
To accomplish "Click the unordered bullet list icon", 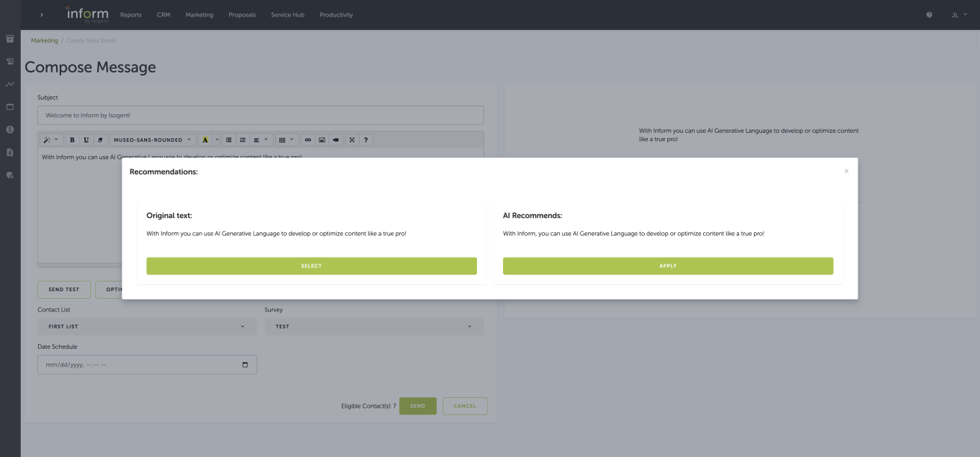I will [x=228, y=140].
